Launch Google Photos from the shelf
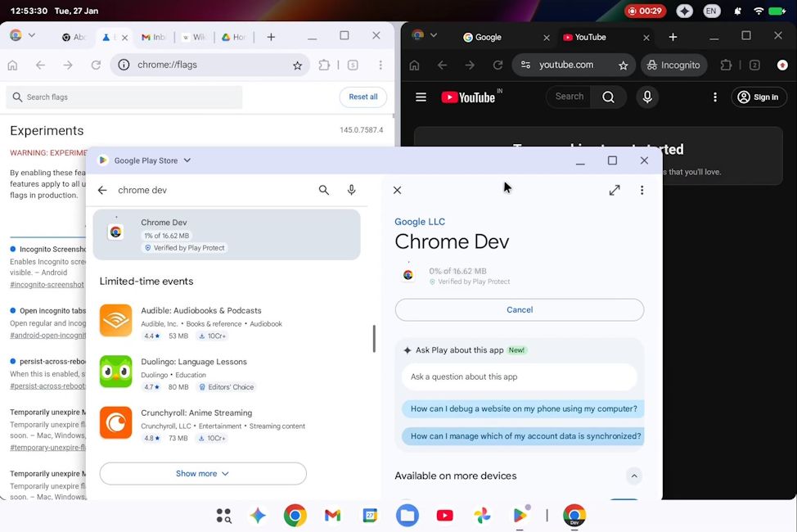This screenshot has height=532, width=797. (x=482, y=516)
